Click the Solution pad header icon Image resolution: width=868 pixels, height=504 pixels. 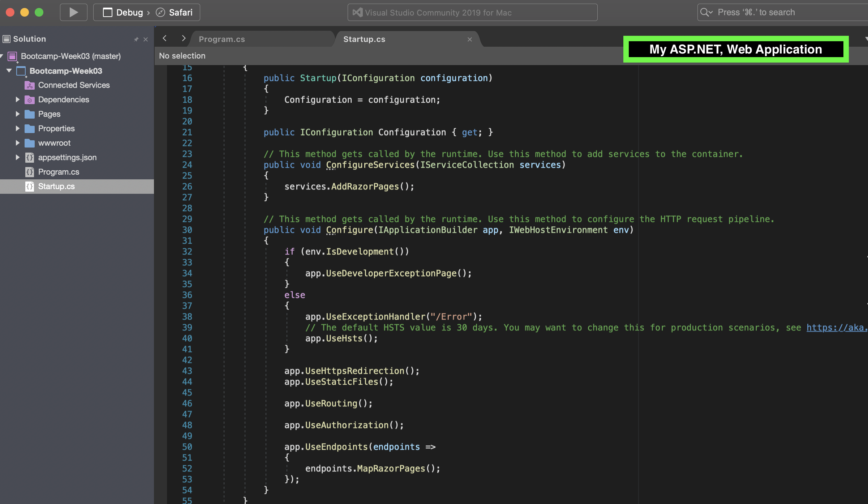(x=7, y=39)
